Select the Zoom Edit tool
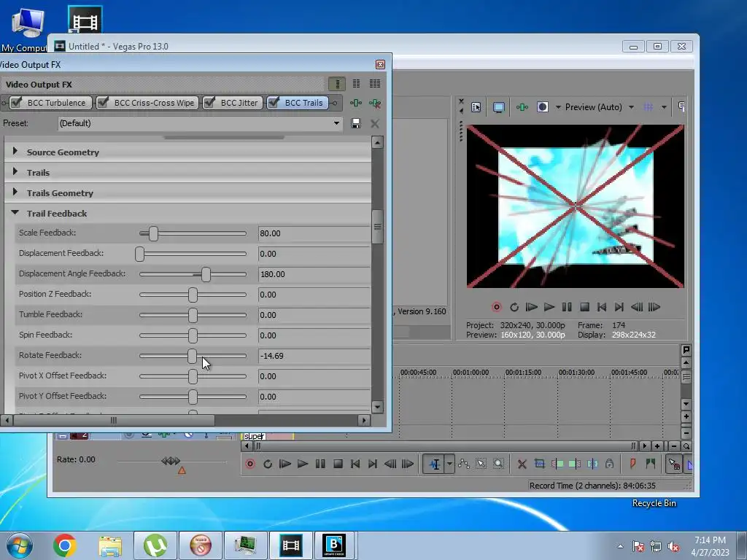 click(498, 464)
